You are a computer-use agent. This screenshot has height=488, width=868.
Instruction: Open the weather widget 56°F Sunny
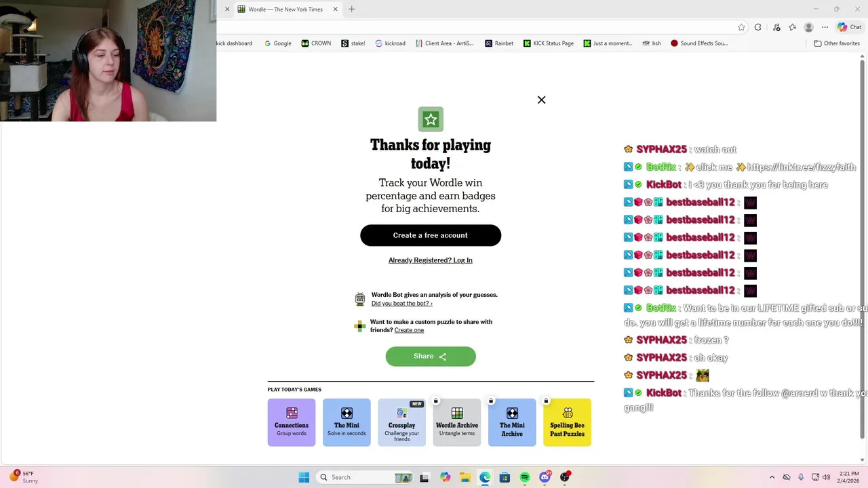23,477
